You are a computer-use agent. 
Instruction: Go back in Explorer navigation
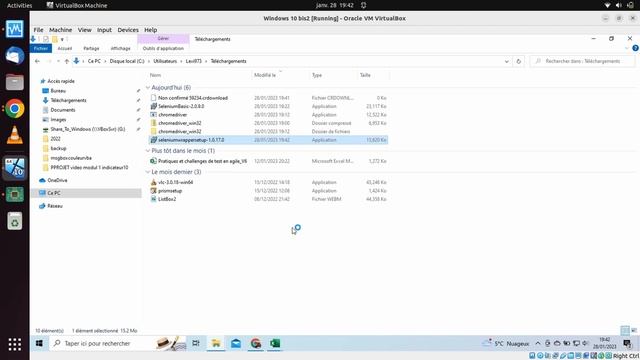point(38,61)
